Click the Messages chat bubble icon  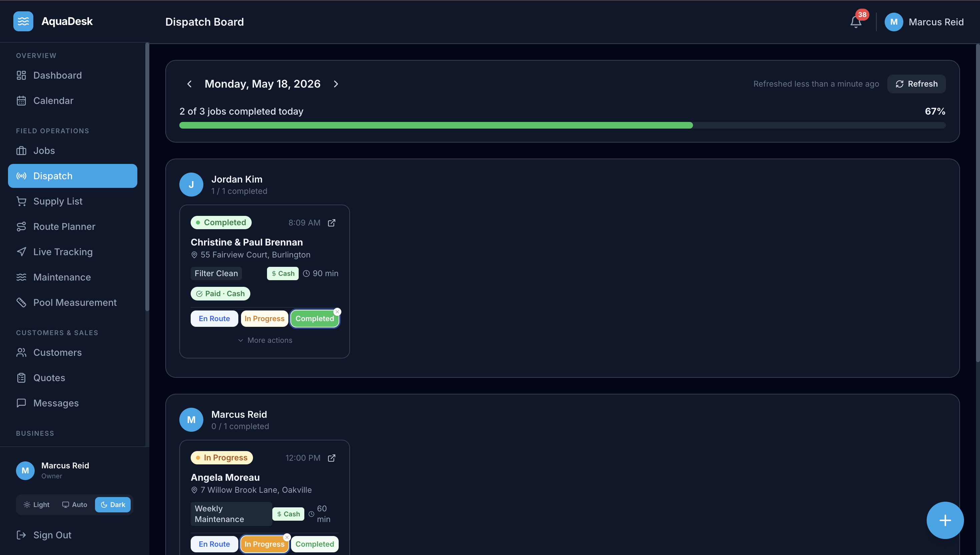click(21, 403)
